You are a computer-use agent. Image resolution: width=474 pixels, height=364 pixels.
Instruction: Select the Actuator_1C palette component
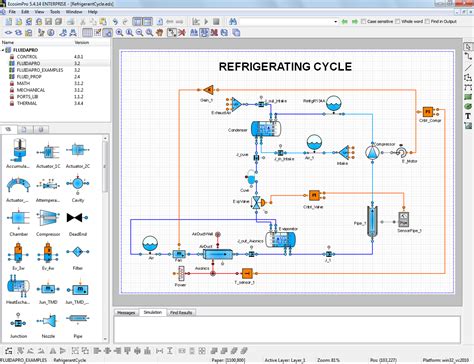48,155
